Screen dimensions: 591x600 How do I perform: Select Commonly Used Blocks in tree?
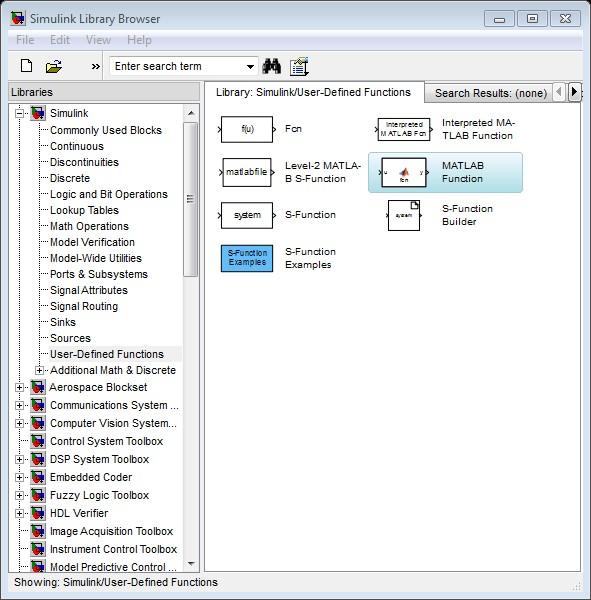[106, 130]
